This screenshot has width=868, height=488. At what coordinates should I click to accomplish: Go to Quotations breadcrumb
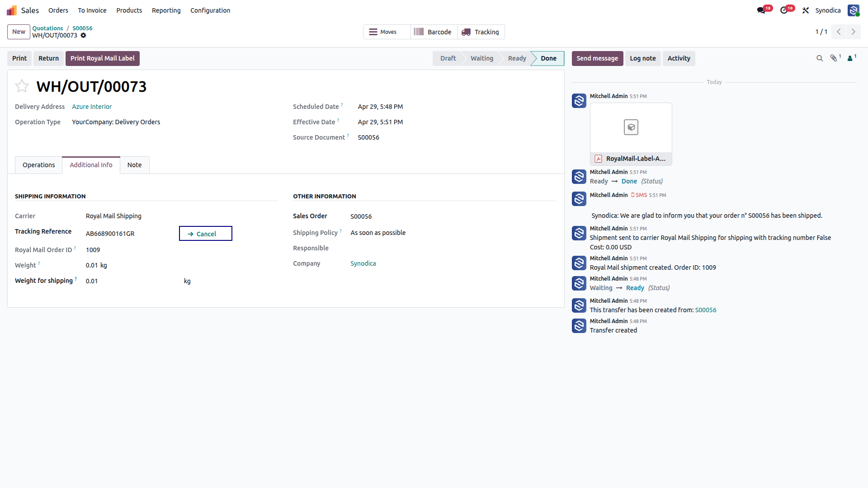(x=47, y=28)
